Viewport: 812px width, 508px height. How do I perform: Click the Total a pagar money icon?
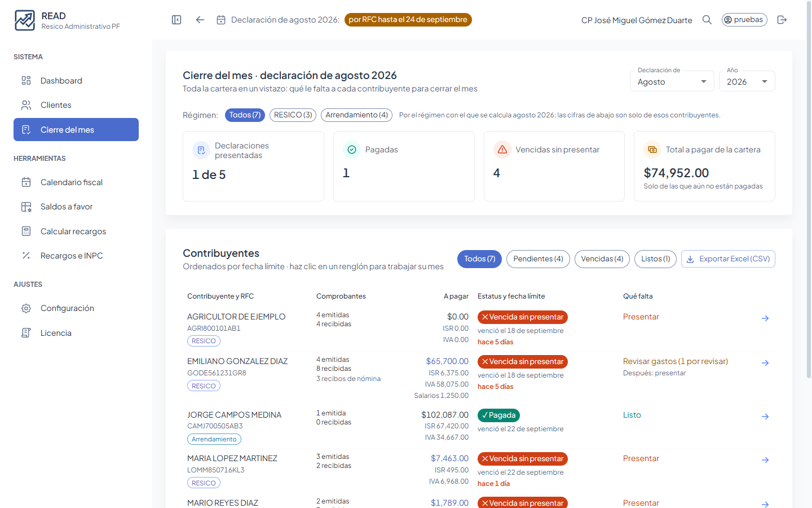[x=652, y=150]
